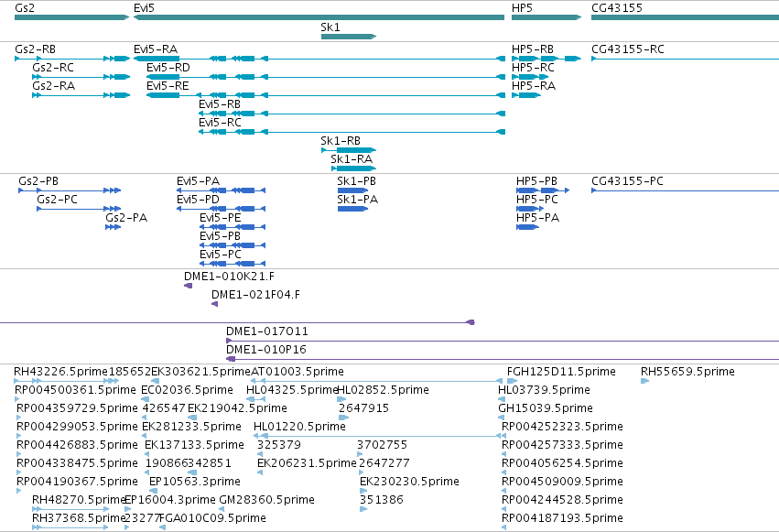The image size is (779, 532).
Task: Click the Evi5-RD transcript label
Action: [x=168, y=68]
